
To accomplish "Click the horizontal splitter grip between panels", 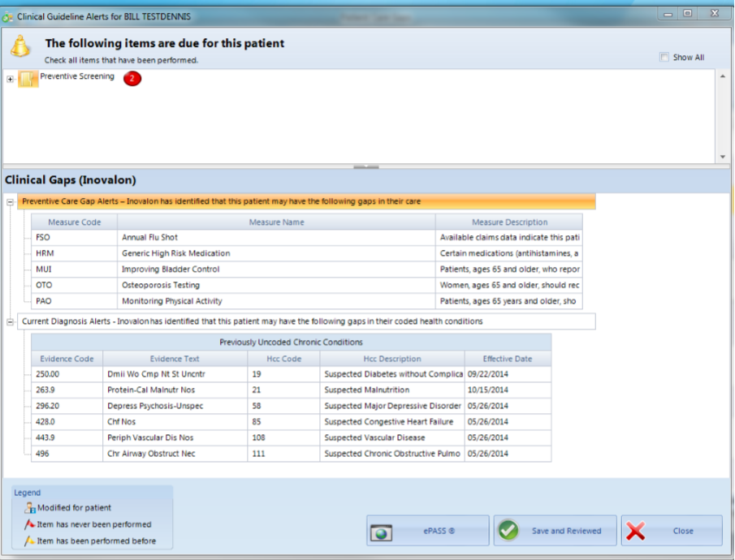I will click(x=367, y=167).
